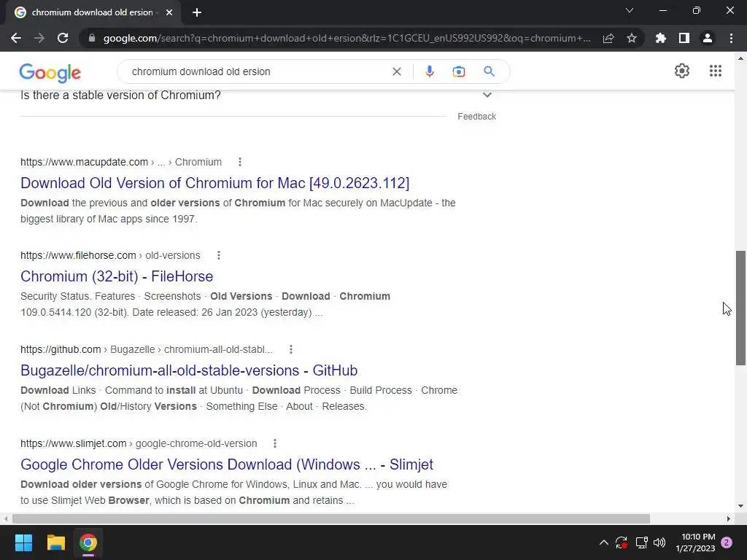Open 'Chromium (32-bit) - FileHorse' result
The width and height of the screenshot is (747, 560).
[x=117, y=276]
